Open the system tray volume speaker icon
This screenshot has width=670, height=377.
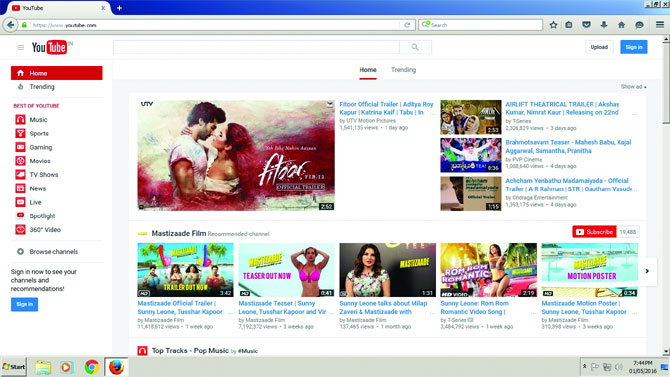(618, 367)
